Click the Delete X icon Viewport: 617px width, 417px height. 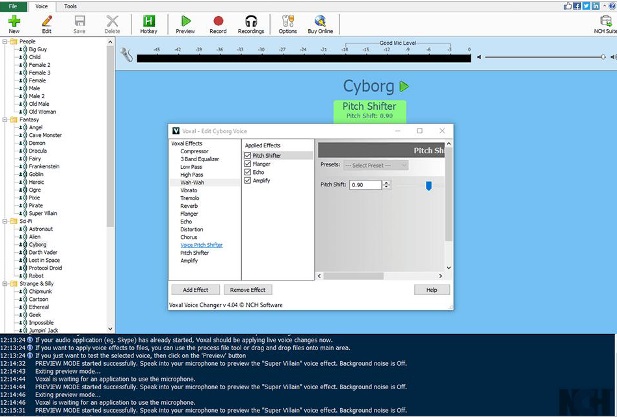[112, 21]
